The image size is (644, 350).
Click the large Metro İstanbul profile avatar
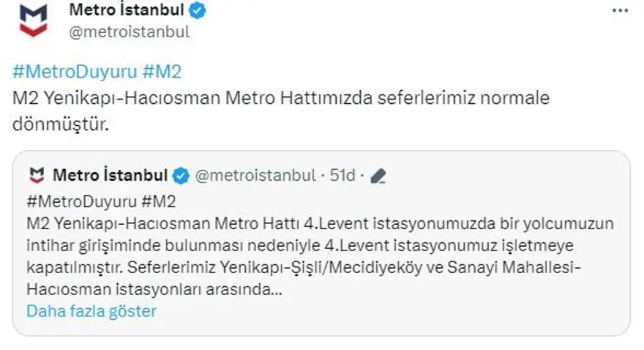pos(32,20)
